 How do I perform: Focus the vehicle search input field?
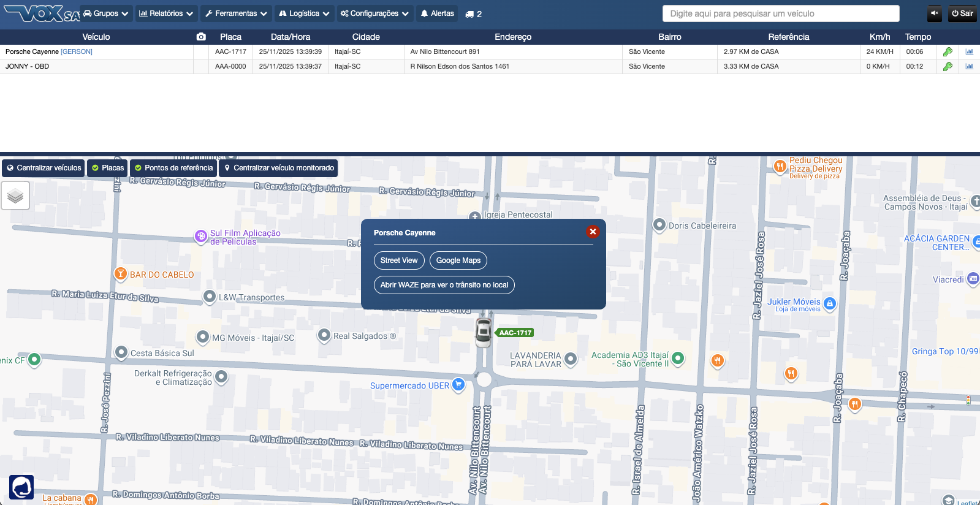(x=781, y=13)
